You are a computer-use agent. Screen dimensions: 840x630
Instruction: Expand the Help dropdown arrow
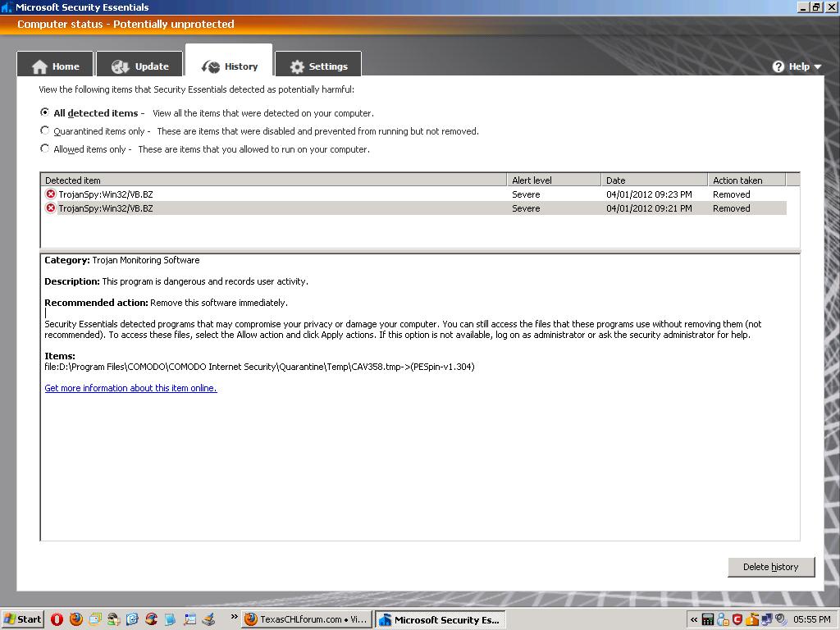(818, 67)
